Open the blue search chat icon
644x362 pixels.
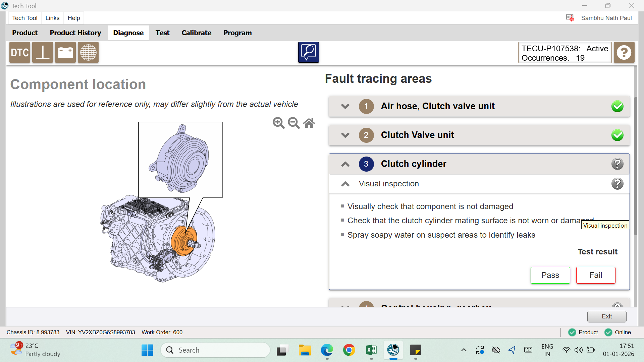[x=309, y=52]
